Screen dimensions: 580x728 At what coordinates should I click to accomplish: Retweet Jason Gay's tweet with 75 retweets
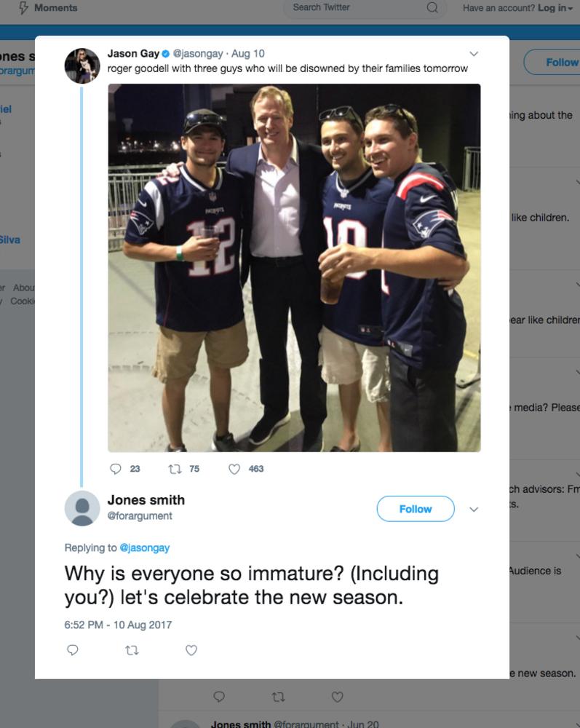tap(175, 469)
